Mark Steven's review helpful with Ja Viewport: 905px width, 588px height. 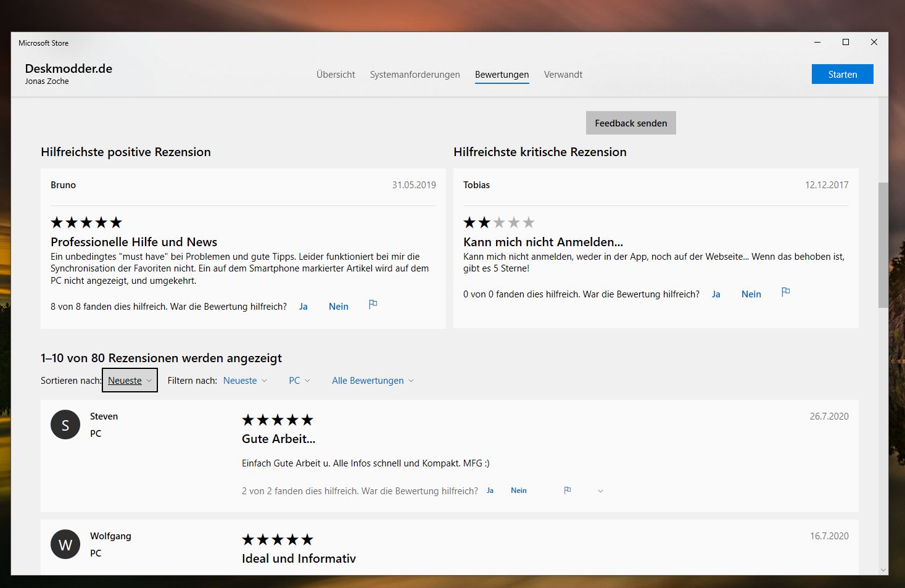[x=490, y=491]
